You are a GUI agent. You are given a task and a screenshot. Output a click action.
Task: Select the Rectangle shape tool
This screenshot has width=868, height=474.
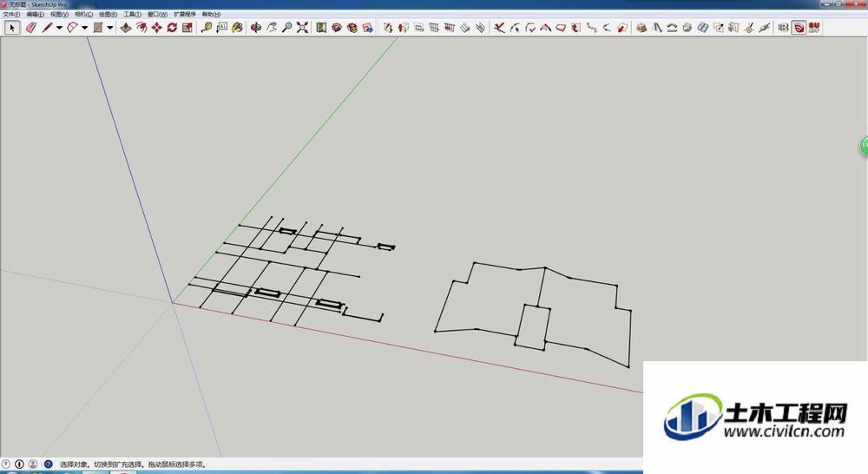click(98, 27)
